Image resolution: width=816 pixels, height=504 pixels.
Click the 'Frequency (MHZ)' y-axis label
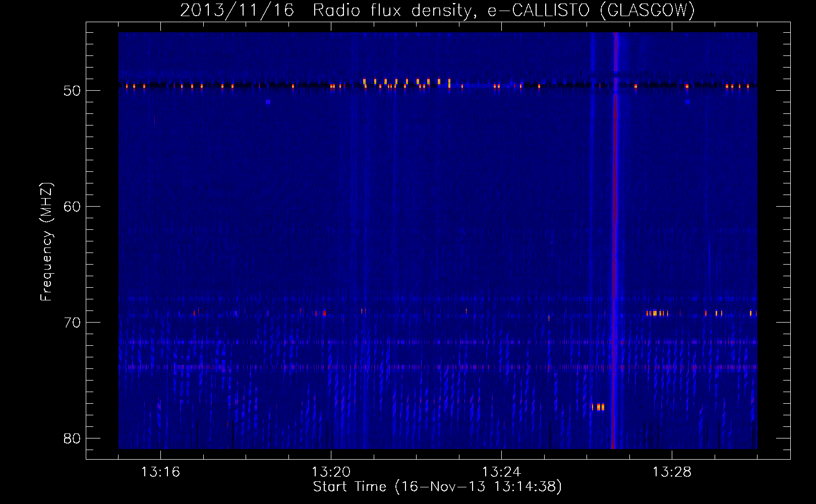click(46, 242)
